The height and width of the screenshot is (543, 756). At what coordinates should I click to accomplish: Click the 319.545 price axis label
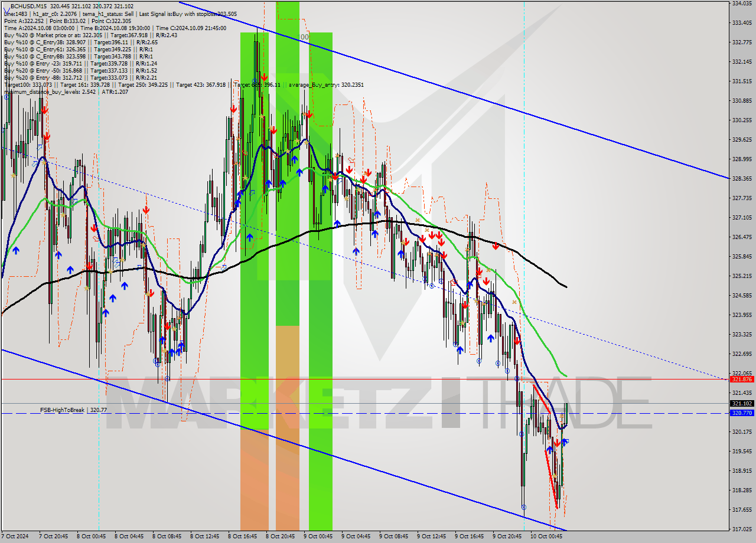click(x=742, y=452)
